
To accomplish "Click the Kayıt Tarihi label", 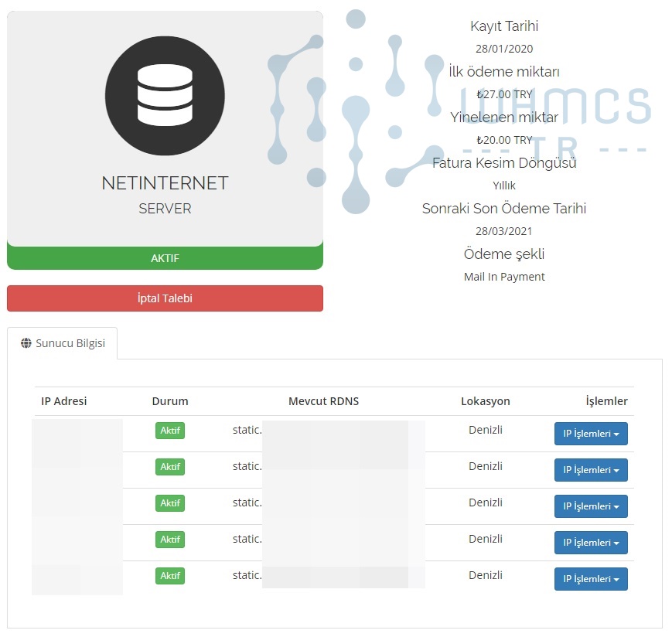I will point(504,26).
